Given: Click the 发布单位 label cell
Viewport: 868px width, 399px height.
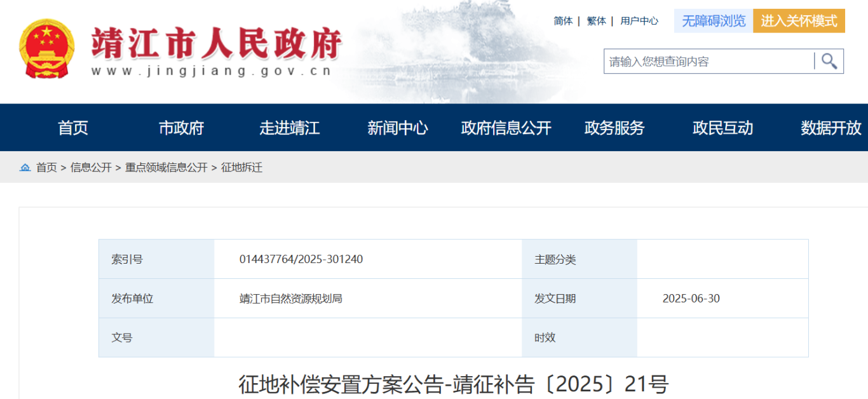Looking at the screenshot, I should pos(156,299).
